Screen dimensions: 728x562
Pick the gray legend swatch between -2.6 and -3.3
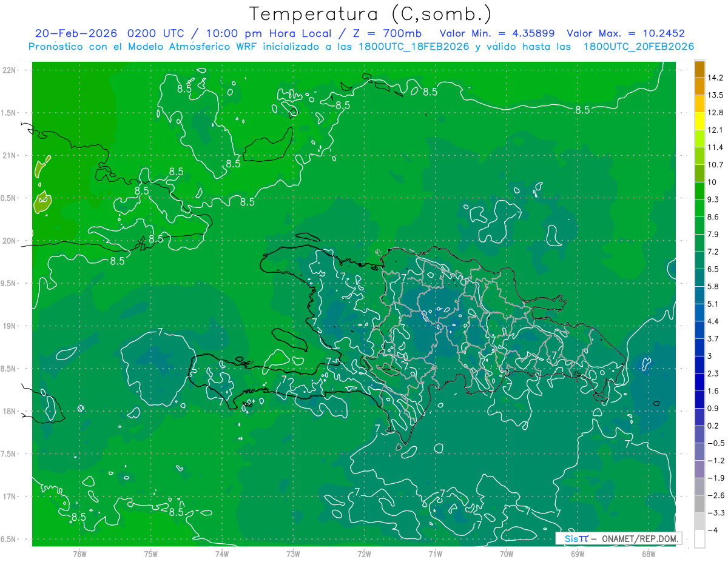pos(699,504)
